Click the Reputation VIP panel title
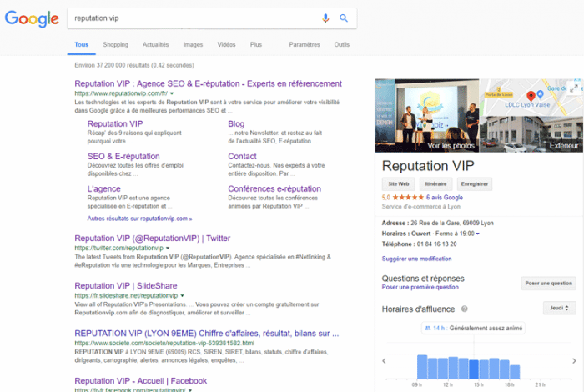The height and width of the screenshot is (392, 584). [428, 166]
